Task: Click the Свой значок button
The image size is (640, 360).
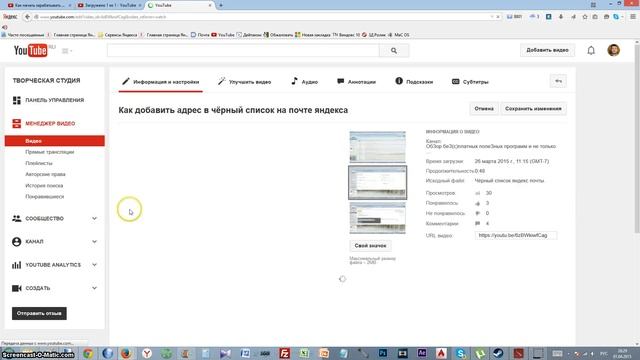Action: point(370,246)
